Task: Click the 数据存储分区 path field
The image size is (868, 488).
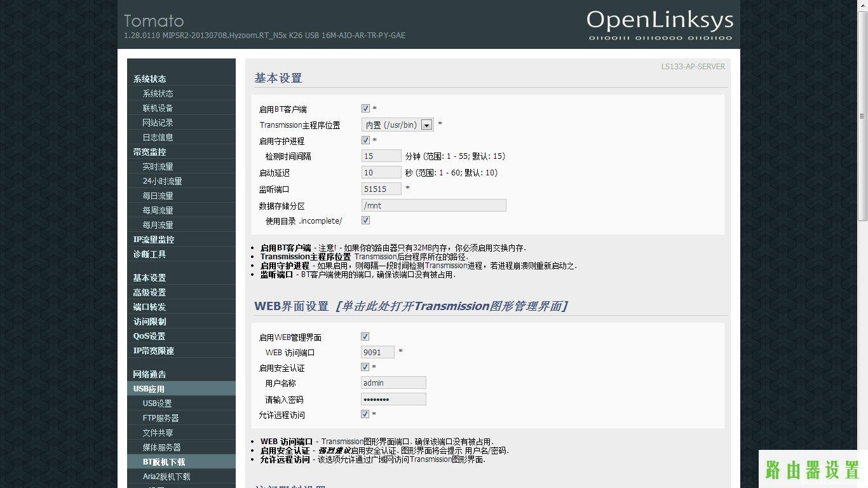Action: pos(434,205)
